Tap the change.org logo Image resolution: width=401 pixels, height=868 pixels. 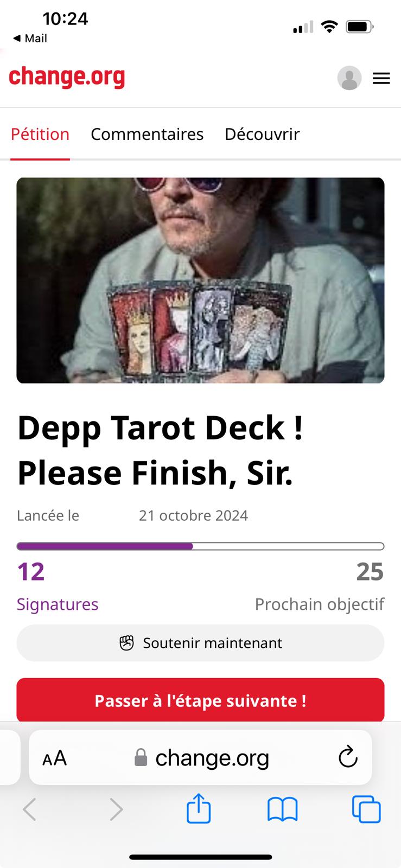[67, 77]
